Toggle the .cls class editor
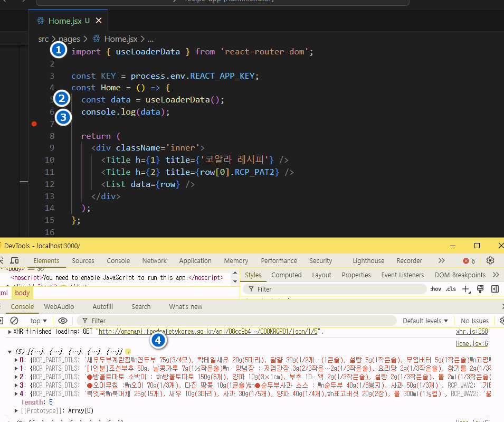 click(451, 289)
